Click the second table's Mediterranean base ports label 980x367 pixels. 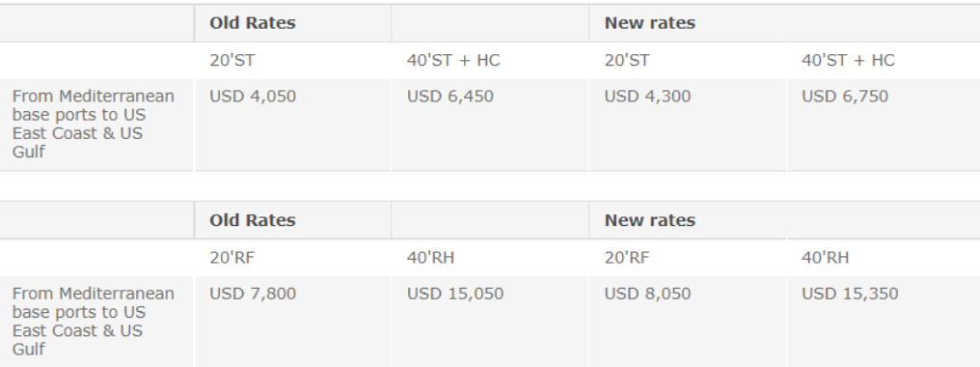[94, 322]
